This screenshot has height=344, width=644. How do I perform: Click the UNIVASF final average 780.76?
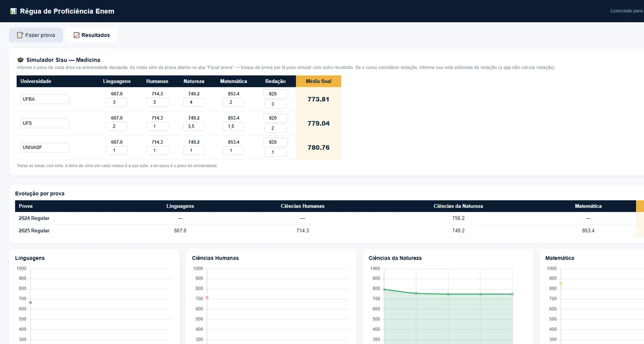[319, 148]
